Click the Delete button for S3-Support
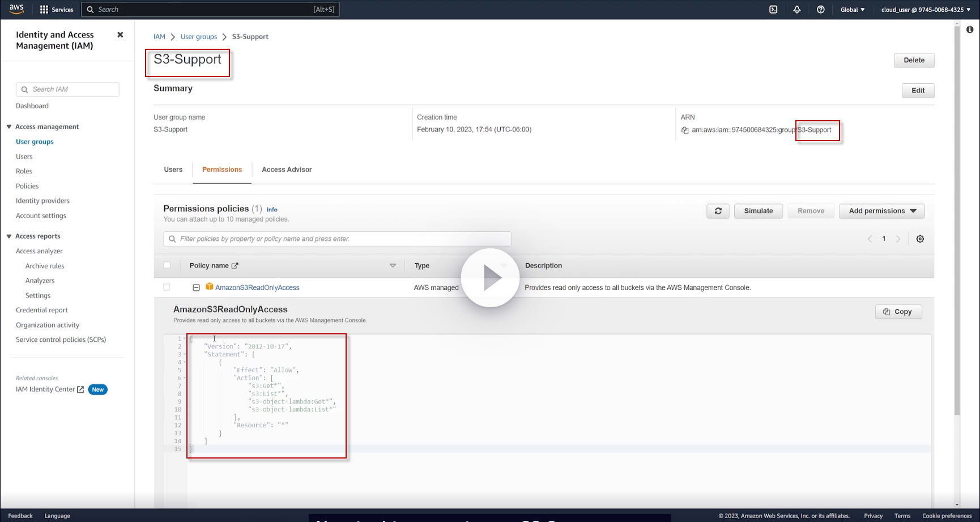 click(914, 60)
